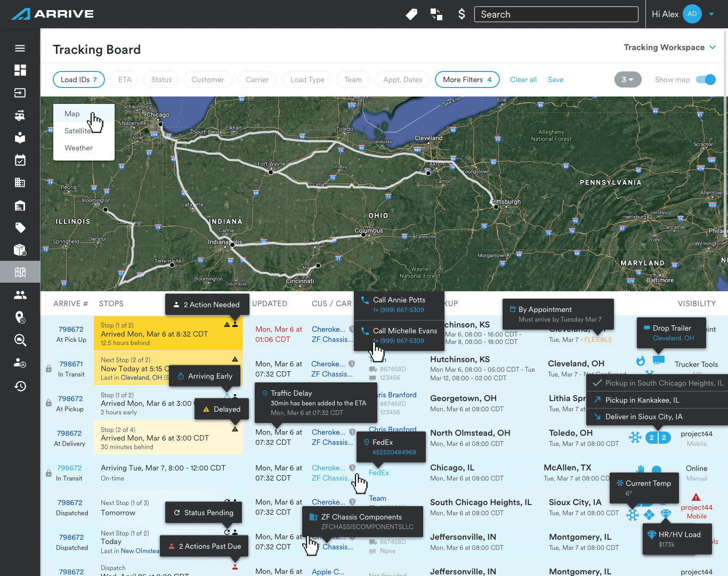Open the Load Type filter
The image size is (728, 576).
click(x=308, y=79)
